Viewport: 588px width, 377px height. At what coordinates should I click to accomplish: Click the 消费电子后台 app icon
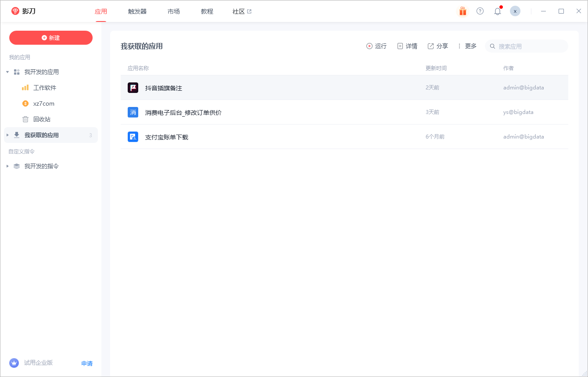pos(133,112)
